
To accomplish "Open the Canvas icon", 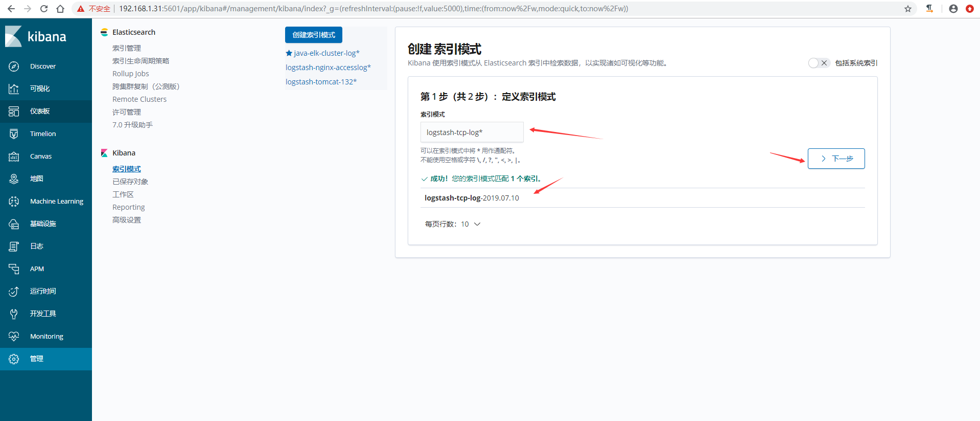I will (14, 157).
